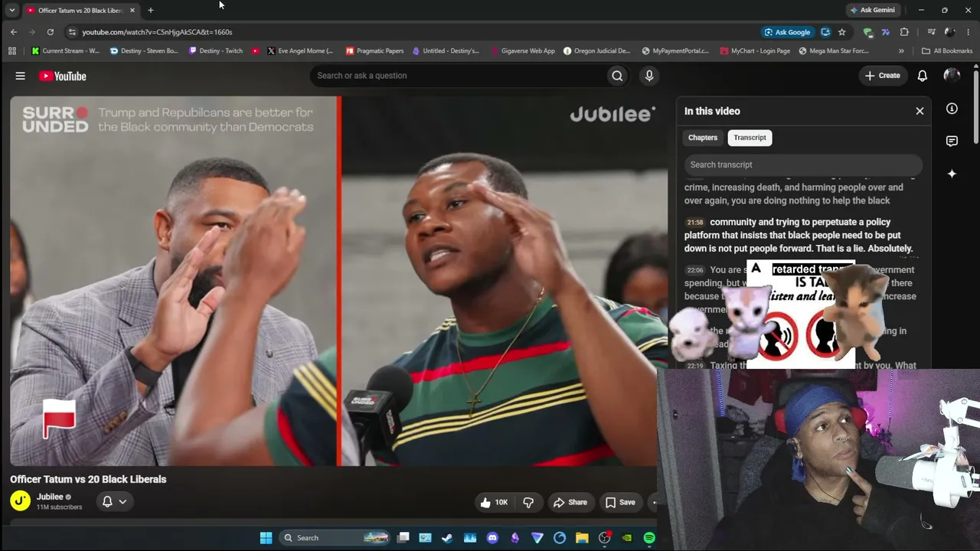Open the Oregon Judicial bookmark
980x551 pixels.
coord(597,51)
